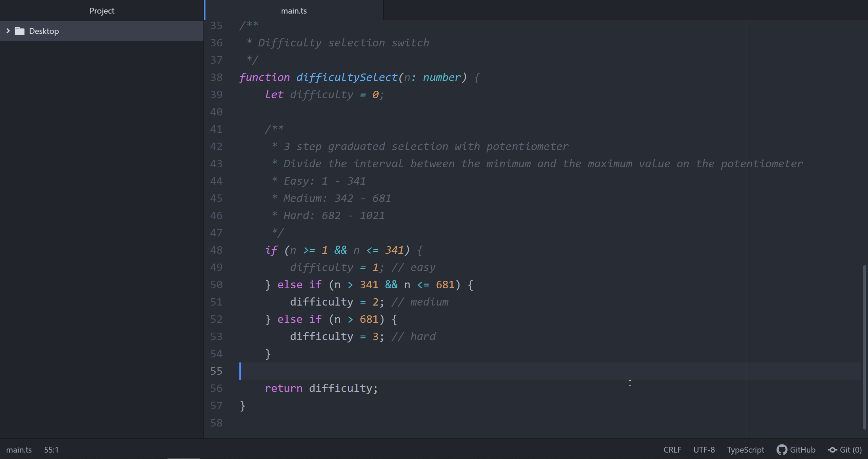Screen dimensions: 868x459
Task: Select the Desktop project folder
Action: click(44, 31)
